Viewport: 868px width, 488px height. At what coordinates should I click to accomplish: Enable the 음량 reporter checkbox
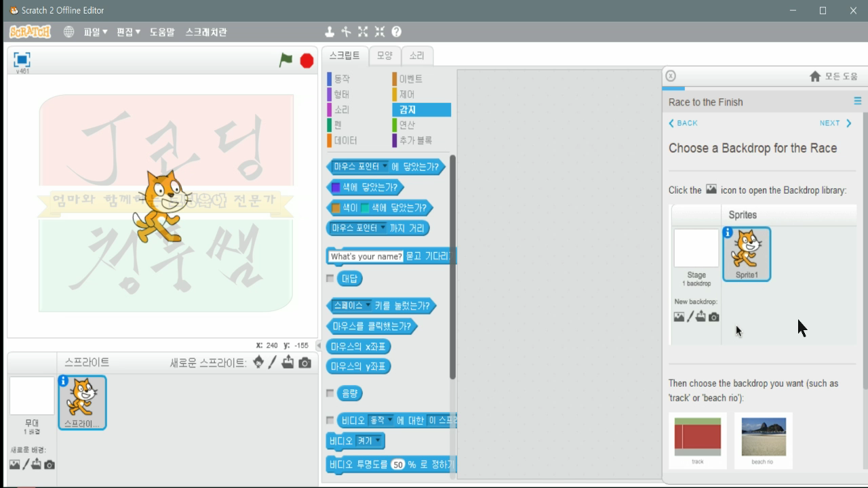click(x=330, y=392)
